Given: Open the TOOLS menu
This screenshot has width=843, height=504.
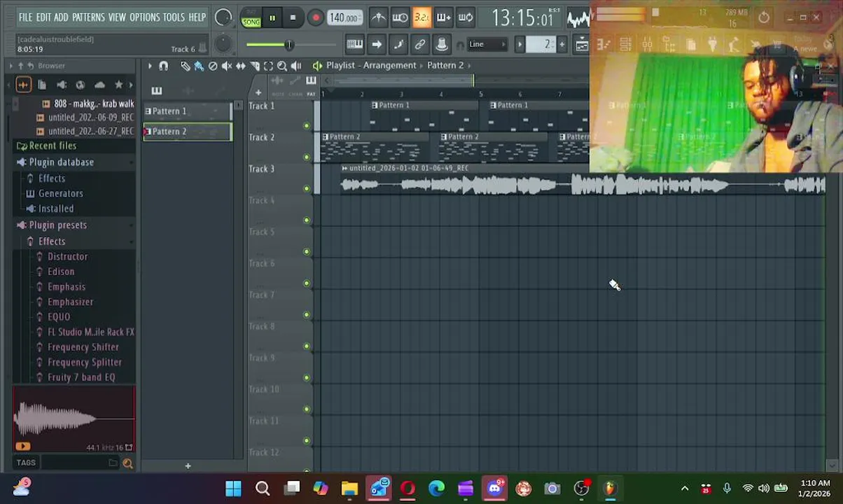Looking at the screenshot, I should pyautogui.click(x=174, y=17).
